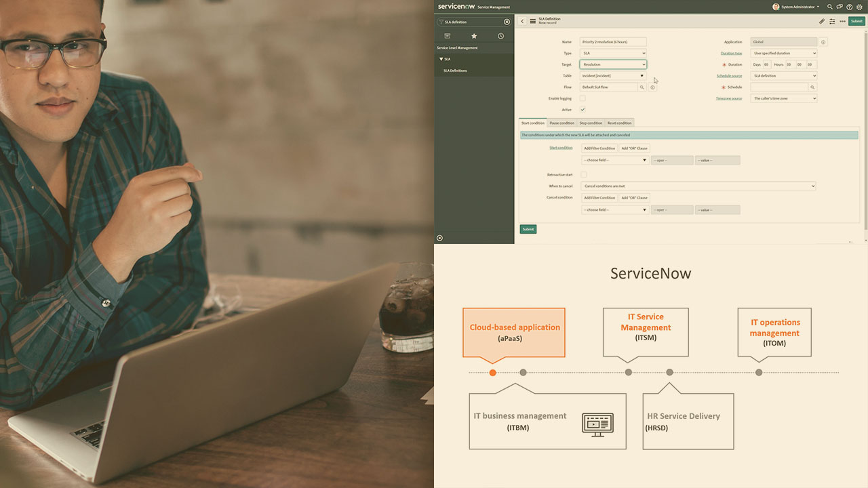This screenshot has height=488, width=868.
Task: Click the back arrow in form header
Action: [522, 21]
